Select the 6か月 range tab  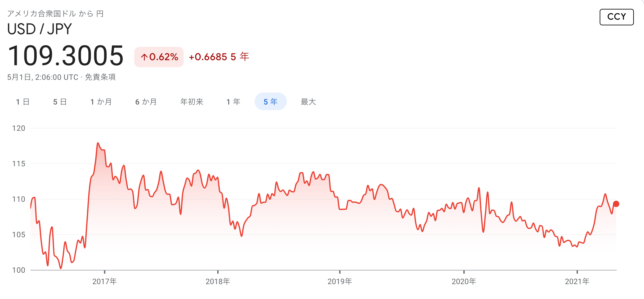pos(146,102)
